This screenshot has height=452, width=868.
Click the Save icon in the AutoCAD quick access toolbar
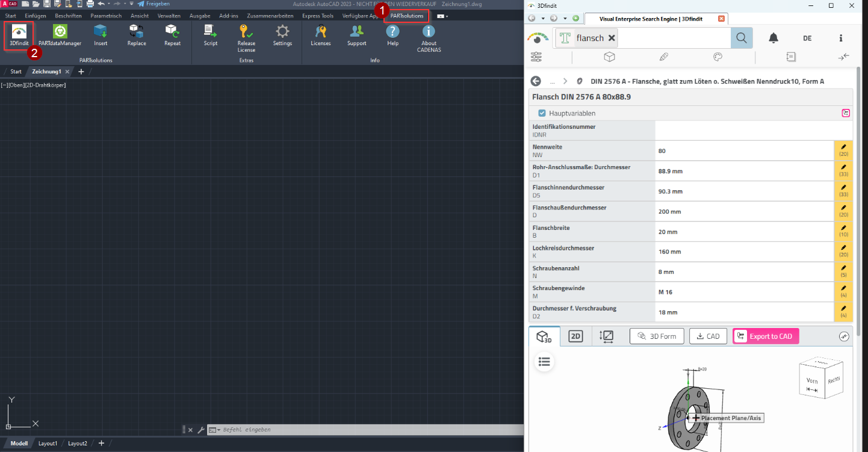point(46,4)
